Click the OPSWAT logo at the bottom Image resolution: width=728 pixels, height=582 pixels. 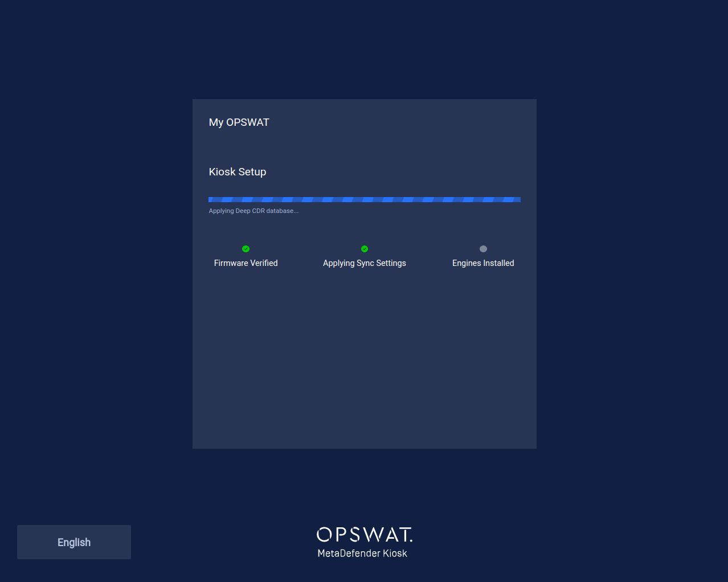tap(365, 534)
